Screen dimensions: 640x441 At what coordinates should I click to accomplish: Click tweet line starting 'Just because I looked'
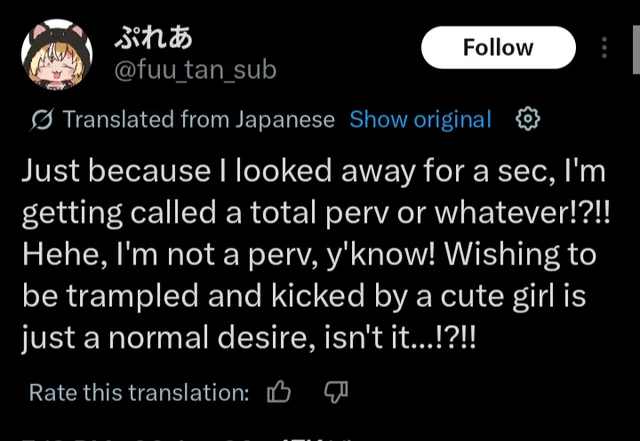[x=313, y=171]
